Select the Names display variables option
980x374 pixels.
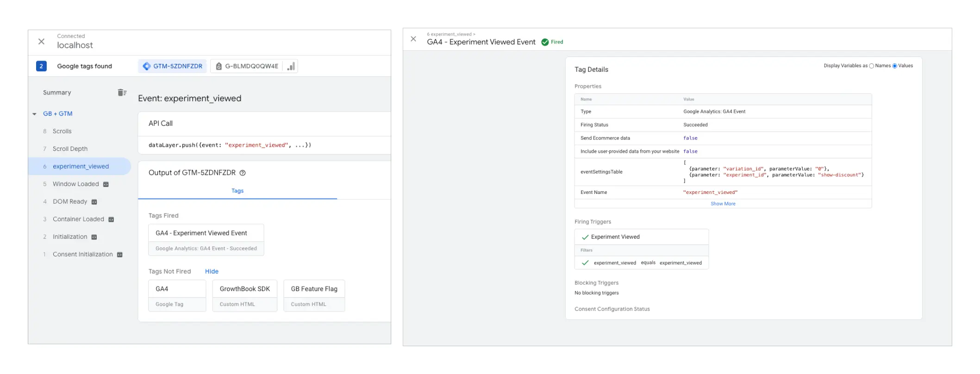click(872, 66)
